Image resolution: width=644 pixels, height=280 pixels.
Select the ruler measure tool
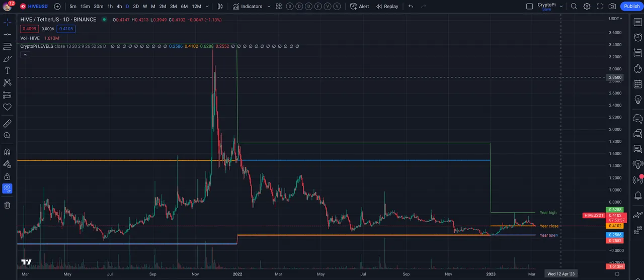click(7, 123)
